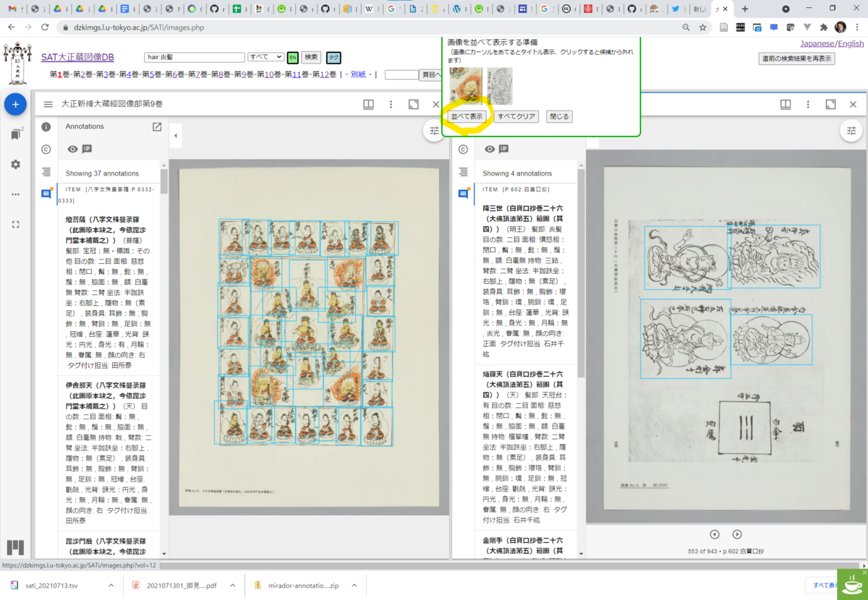Toggle annotation comment display in right window

(503, 149)
